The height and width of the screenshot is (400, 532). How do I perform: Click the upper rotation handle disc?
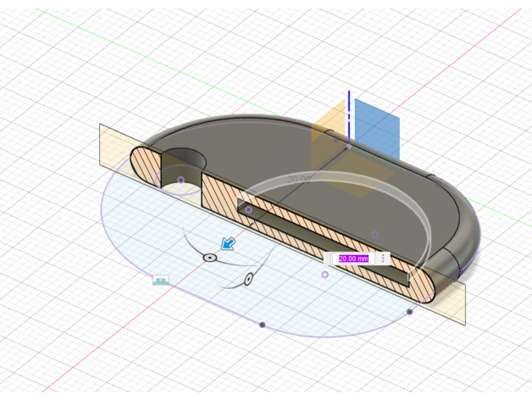click(x=210, y=257)
